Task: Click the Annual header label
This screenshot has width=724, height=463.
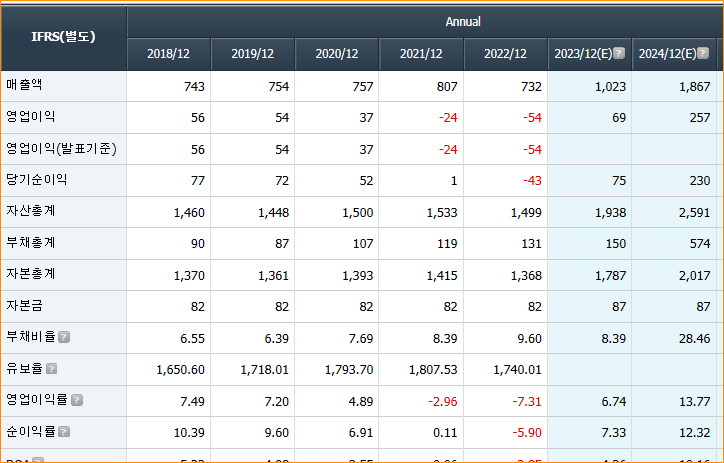Action: tap(463, 22)
